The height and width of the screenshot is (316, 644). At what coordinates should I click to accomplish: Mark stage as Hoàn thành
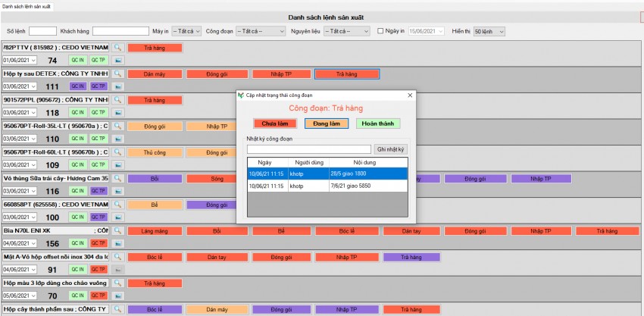pyautogui.click(x=378, y=124)
